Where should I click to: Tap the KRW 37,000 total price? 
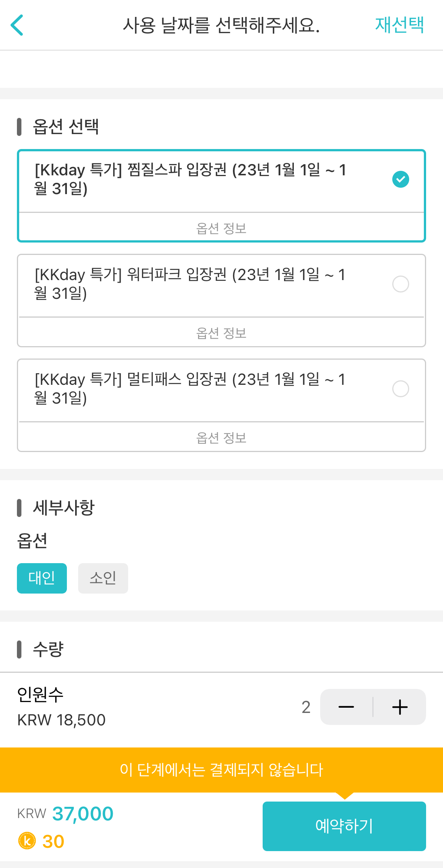click(x=65, y=814)
